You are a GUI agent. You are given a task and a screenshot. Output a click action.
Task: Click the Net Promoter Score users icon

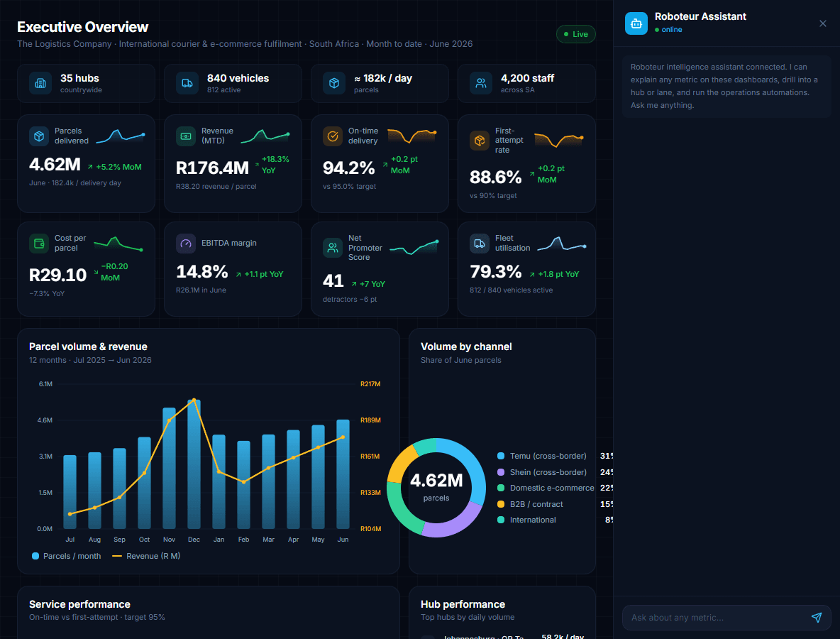pyautogui.click(x=333, y=248)
